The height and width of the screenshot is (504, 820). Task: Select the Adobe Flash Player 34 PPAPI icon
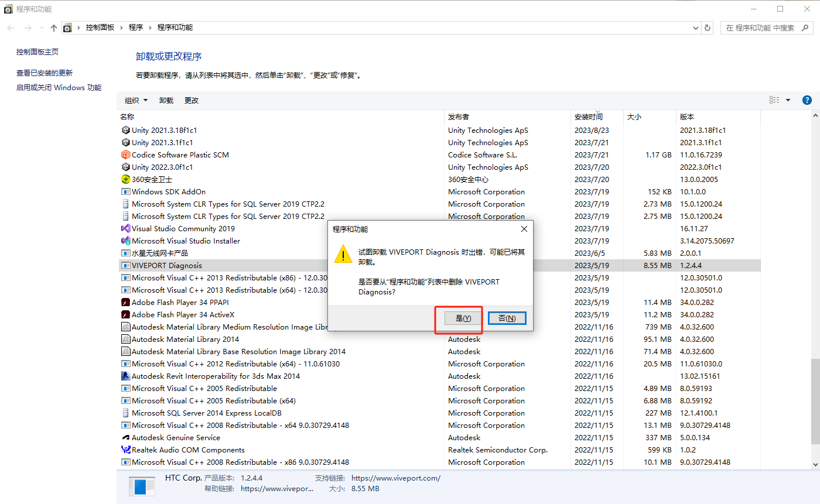[x=125, y=302]
